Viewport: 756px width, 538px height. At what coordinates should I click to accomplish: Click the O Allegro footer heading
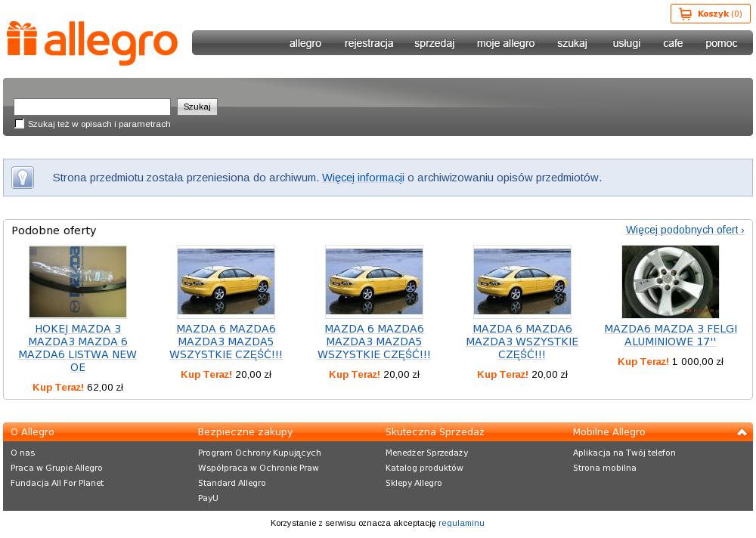(x=33, y=432)
